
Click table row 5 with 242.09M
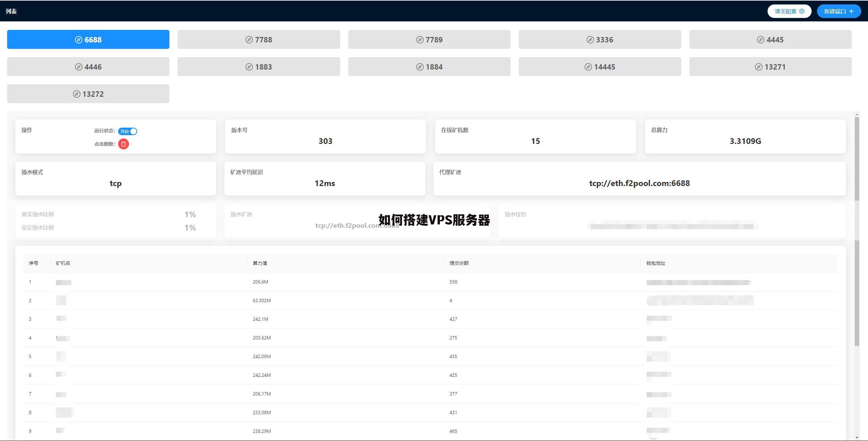click(x=430, y=356)
